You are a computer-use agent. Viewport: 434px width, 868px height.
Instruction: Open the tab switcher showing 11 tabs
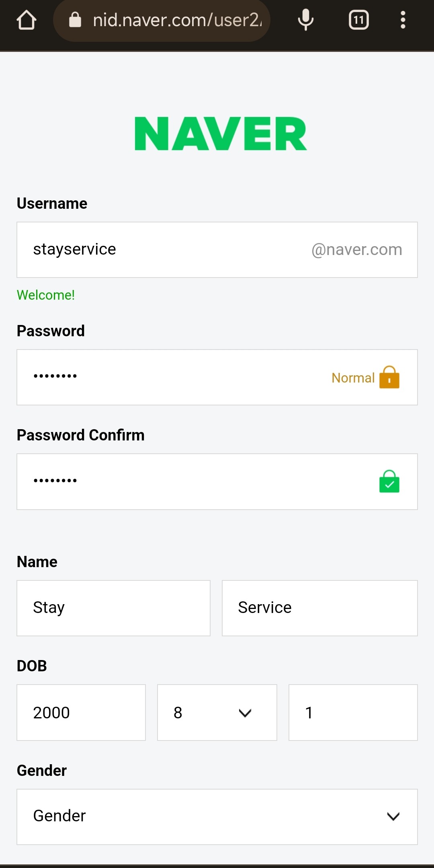pos(358,20)
